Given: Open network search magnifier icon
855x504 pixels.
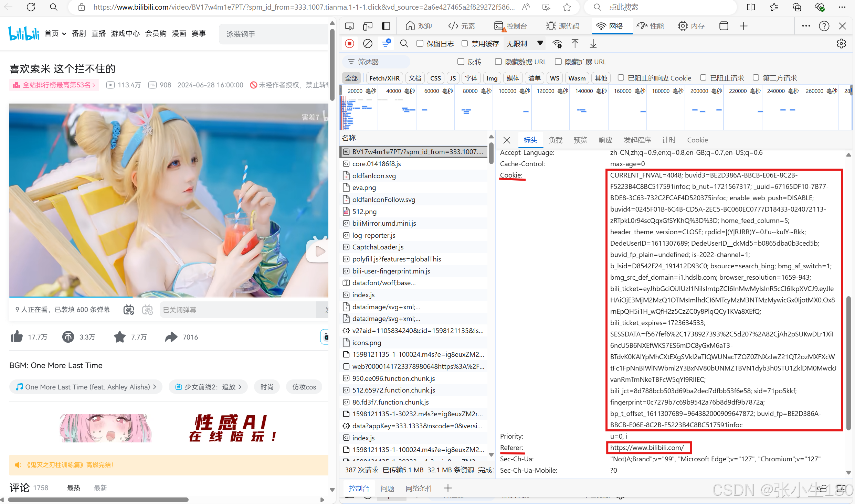Looking at the screenshot, I should 404,44.
